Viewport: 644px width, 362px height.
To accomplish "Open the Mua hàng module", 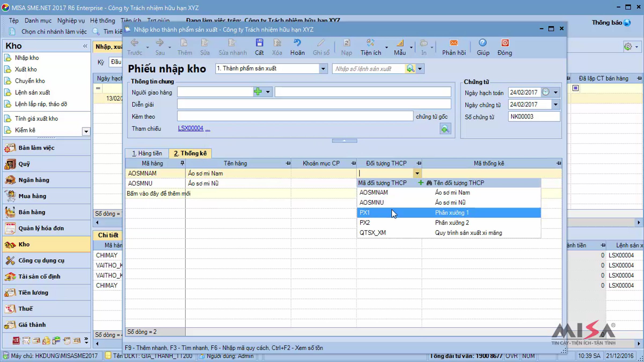I will (47, 196).
